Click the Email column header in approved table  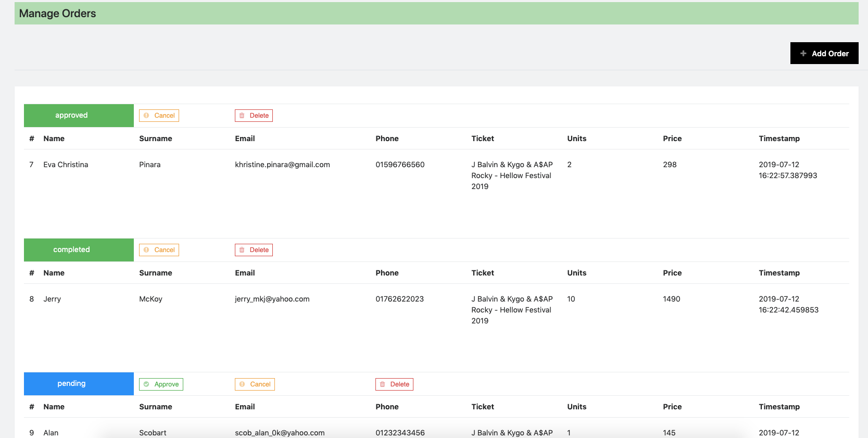click(x=245, y=139)
